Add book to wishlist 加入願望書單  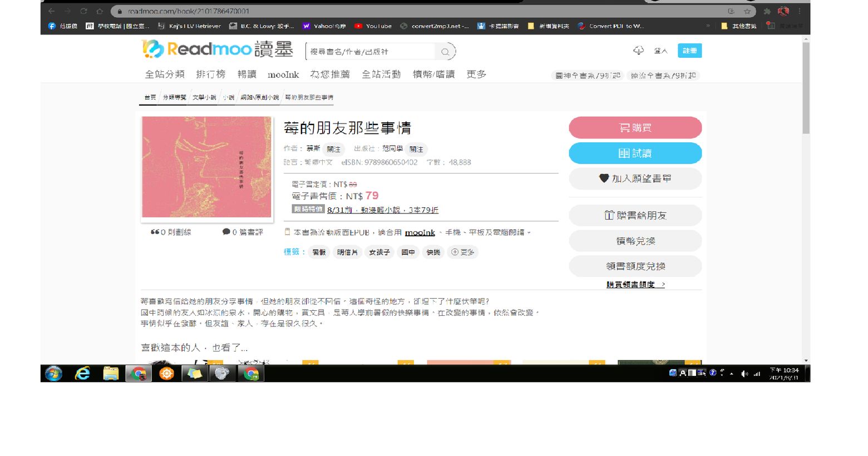(x=635, y=179)
